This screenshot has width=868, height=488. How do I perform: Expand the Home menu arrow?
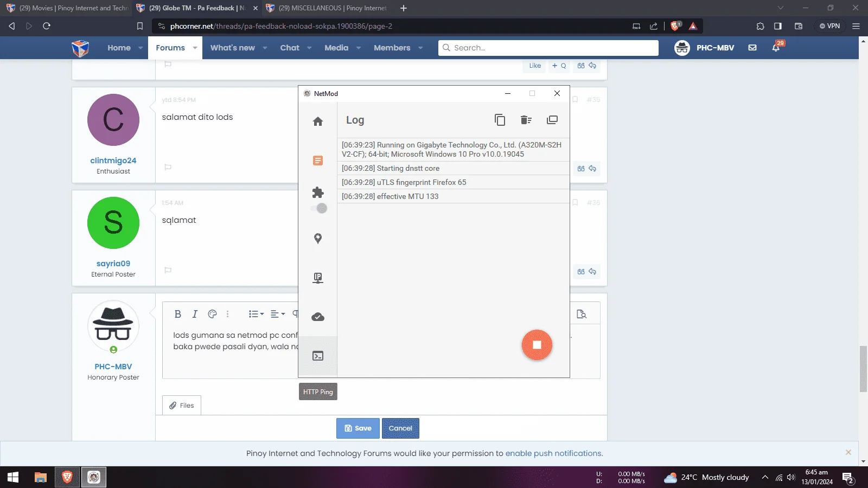141,48
